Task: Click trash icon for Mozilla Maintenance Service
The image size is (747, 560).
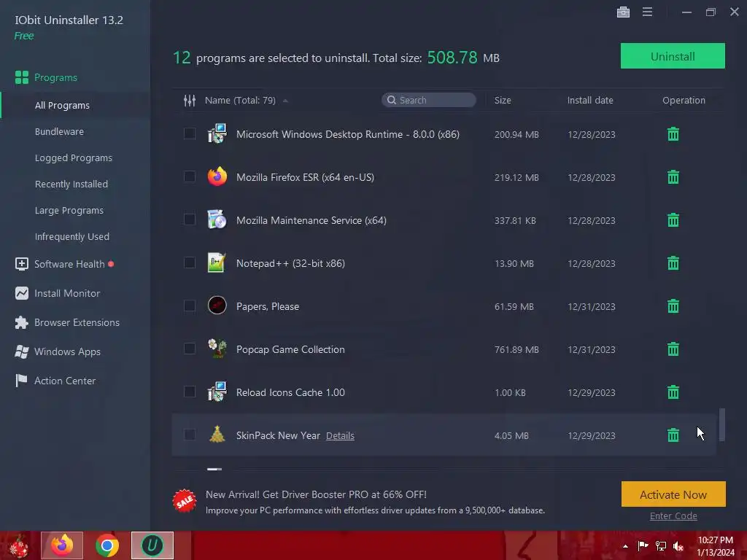Action: click(x=673, y=220)
